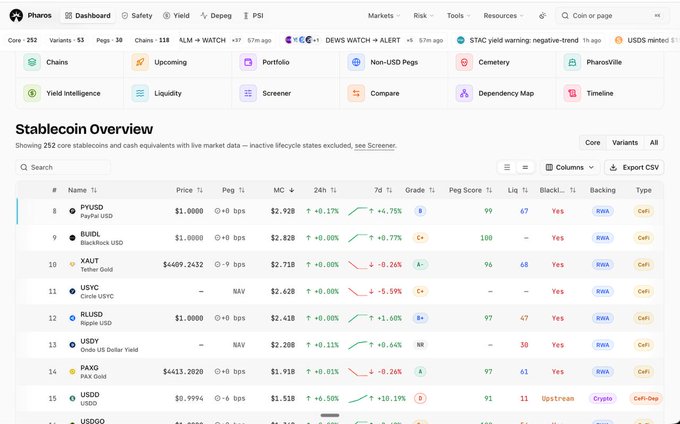Click the USDD coin icon
Image resolution: width=680 pixels, height=424 pixels.
72,398
